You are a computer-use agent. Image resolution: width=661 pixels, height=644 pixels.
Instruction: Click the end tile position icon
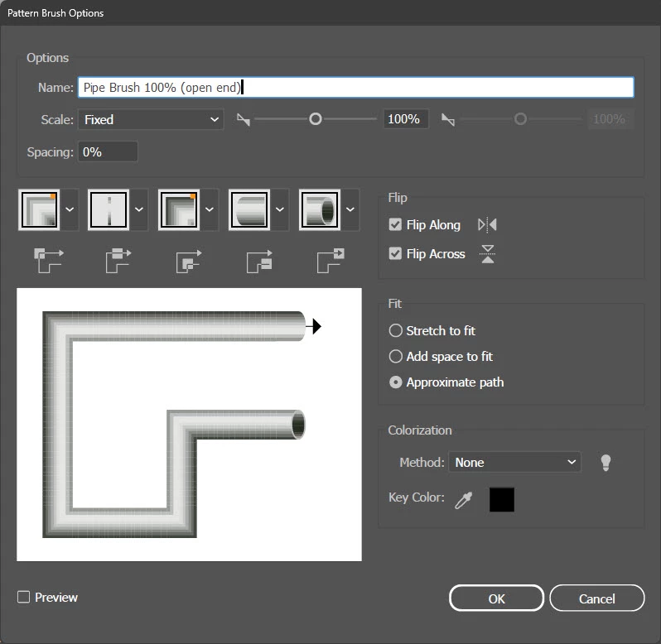tap(330, 260)
